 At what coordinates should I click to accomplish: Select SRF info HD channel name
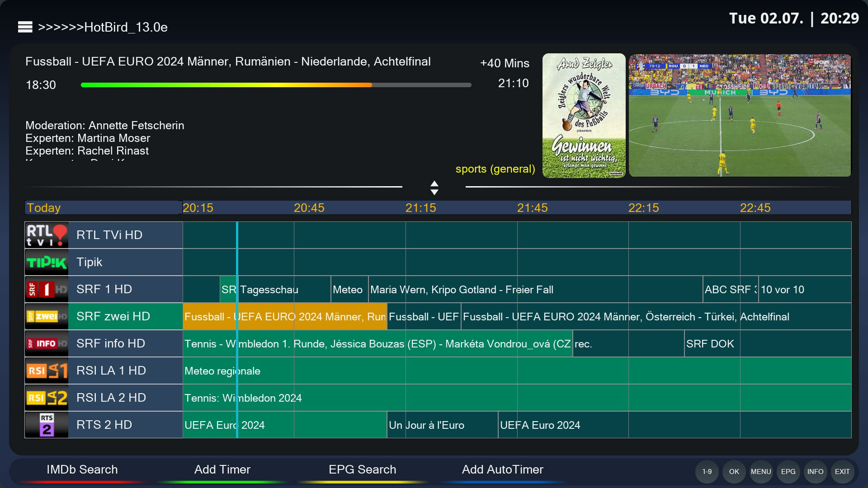pyautogui.click(x=111, y=343)
